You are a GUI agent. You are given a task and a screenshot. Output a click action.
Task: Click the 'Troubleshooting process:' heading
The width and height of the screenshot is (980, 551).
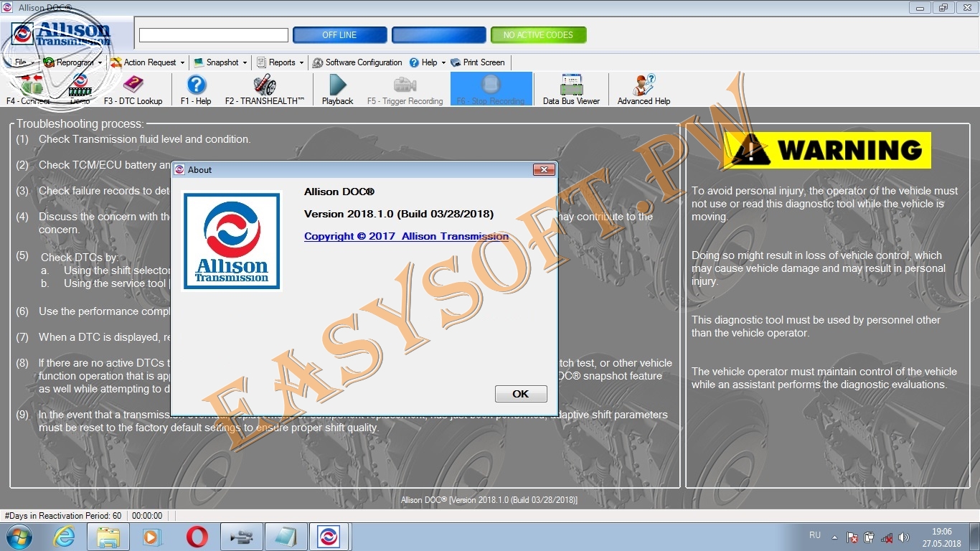click(80, 124)
